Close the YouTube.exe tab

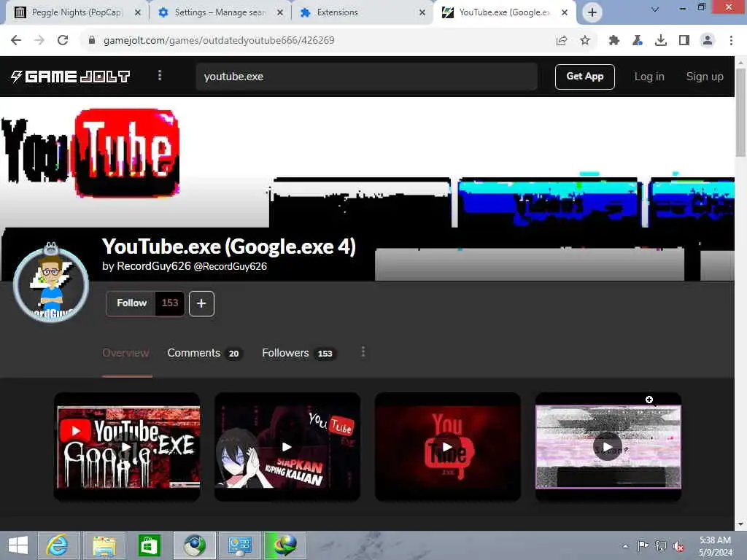565,13
